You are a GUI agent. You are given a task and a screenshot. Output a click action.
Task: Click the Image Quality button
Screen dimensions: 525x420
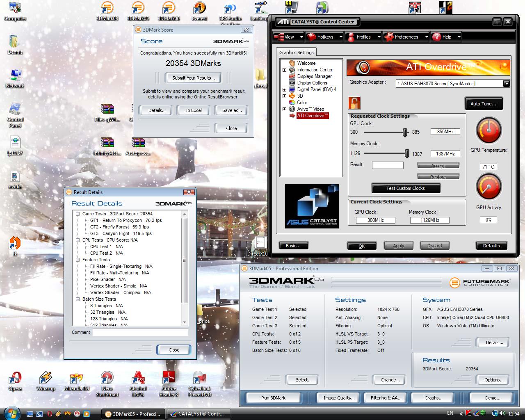339,398
